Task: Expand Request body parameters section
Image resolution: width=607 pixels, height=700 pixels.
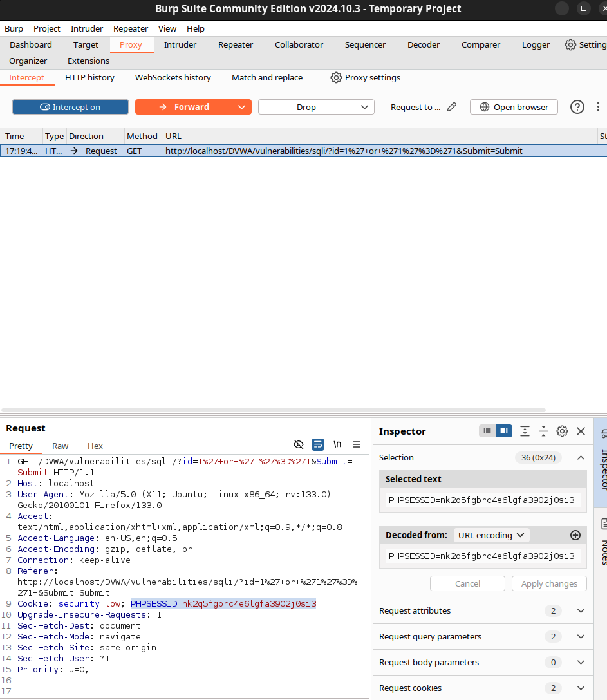Action: pyautogui.click(x=483, y=663)
